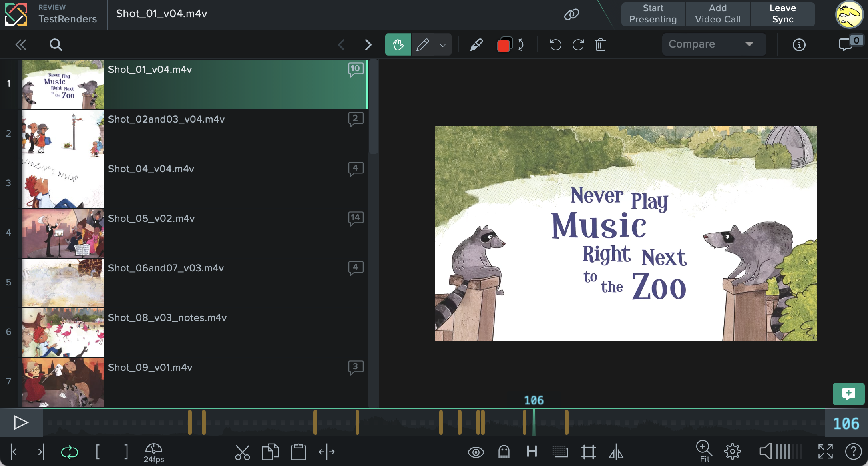Add a new comment with green button
Image resolution: width=868 pixels, height=466 pixels.
(x=848, y=394)
